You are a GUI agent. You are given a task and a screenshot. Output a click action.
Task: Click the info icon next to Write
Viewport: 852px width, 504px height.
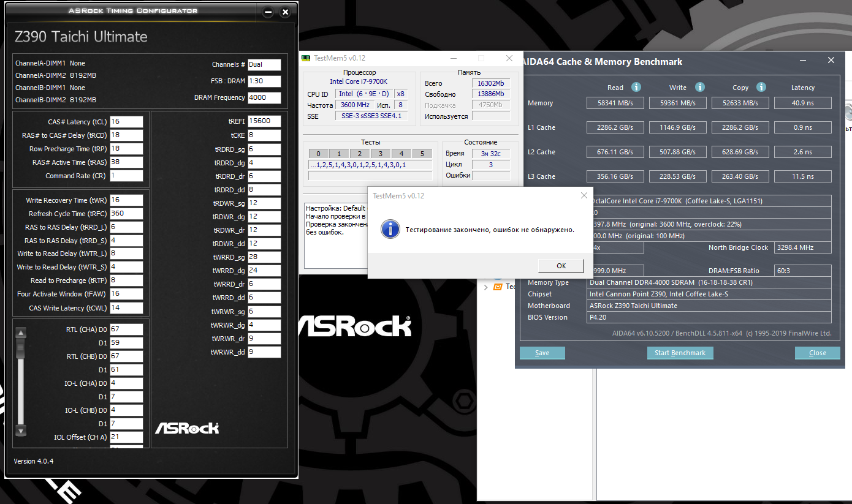[699, 87]
